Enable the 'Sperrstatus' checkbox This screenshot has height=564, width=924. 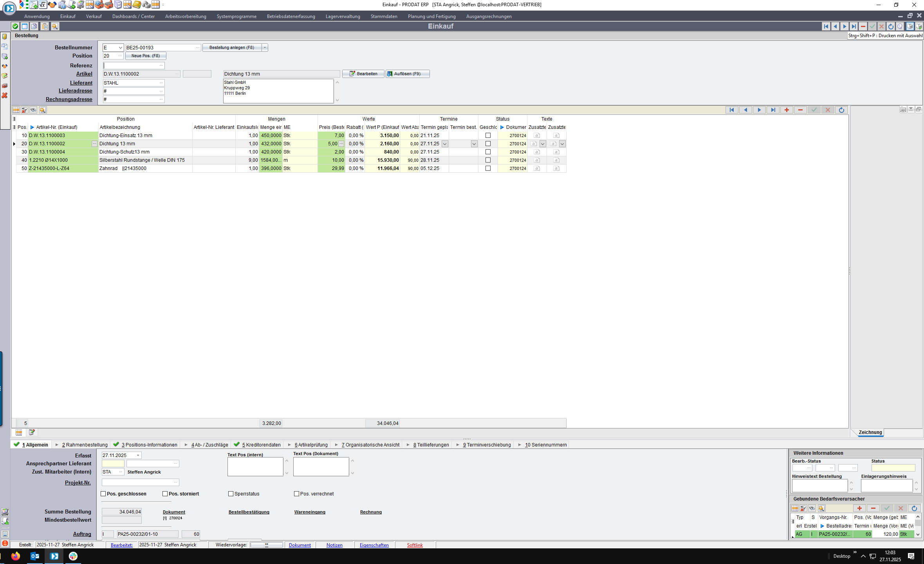(231, 494)
